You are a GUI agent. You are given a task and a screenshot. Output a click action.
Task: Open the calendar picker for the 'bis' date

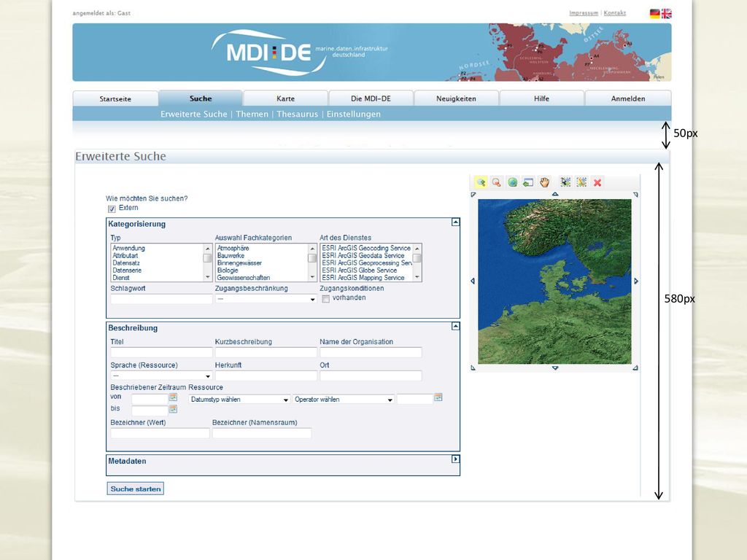[x=173, y=409]
